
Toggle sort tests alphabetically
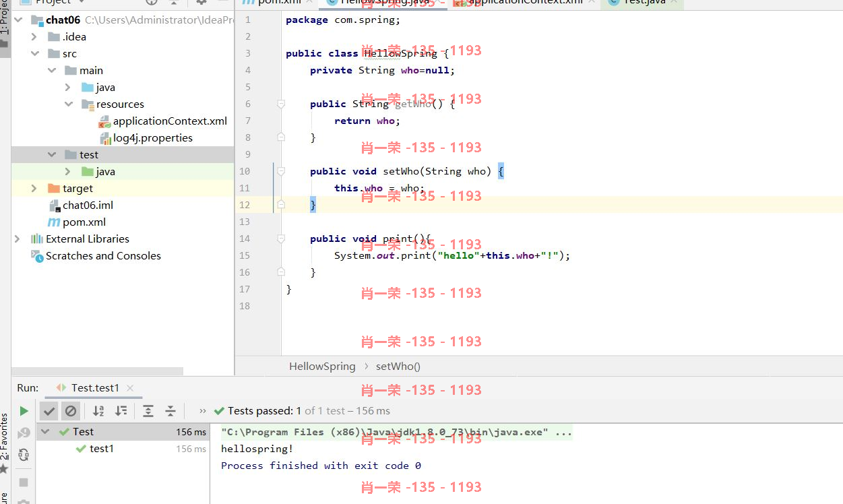[98, 411]
